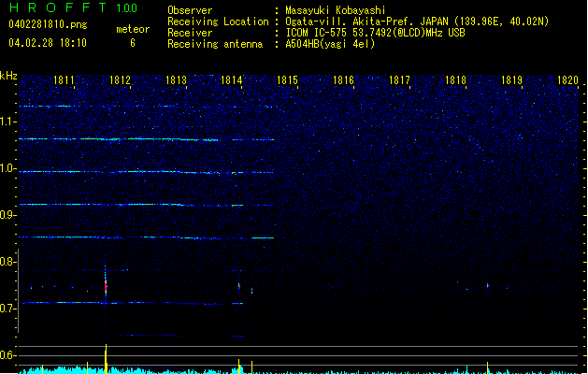Click the 0.7 kHz frequency label
The height and width of the screenshot is (374, 588).
8,309
